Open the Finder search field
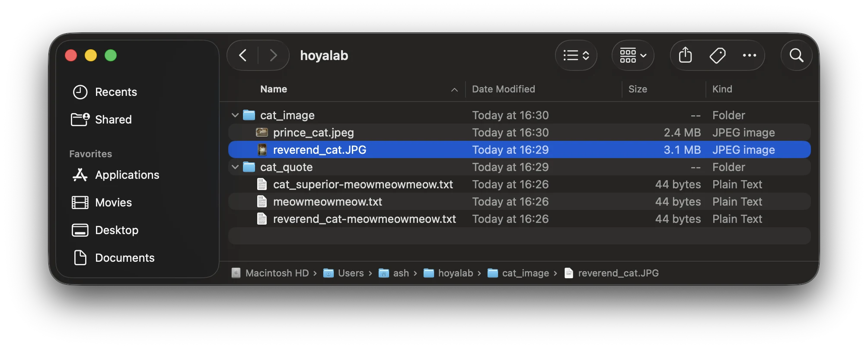The image size is (868, 349). pyautogui.click(x=796, y=55)
